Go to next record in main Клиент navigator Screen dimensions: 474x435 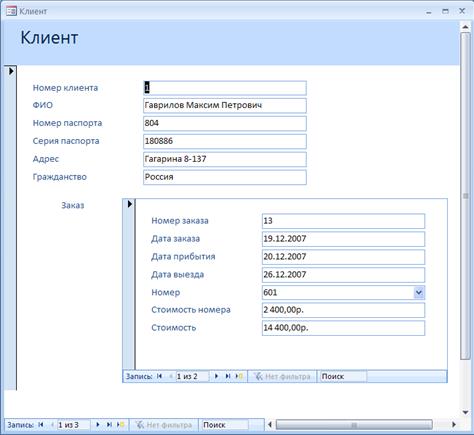click(x=98, y=425)
